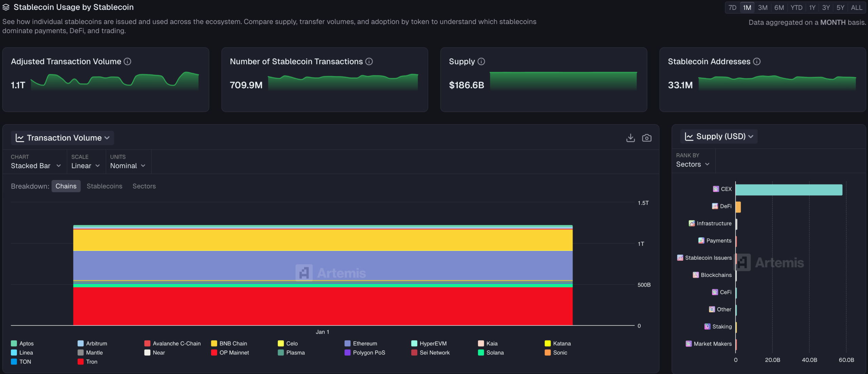This screenshot has height=374, width=868.
Task: Toggle Arbitrum series in chart legend
Action: (x=92, y=343)
